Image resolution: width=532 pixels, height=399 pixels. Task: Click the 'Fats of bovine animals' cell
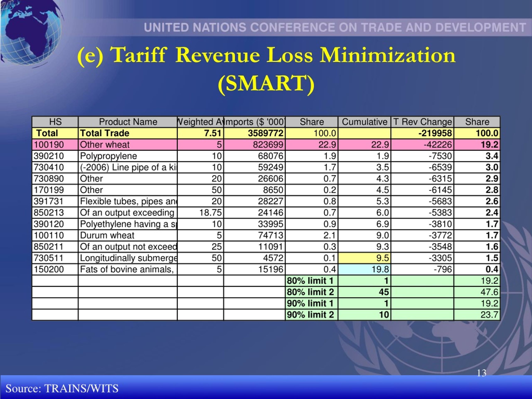pyautogui.click(x=128, y=269)
